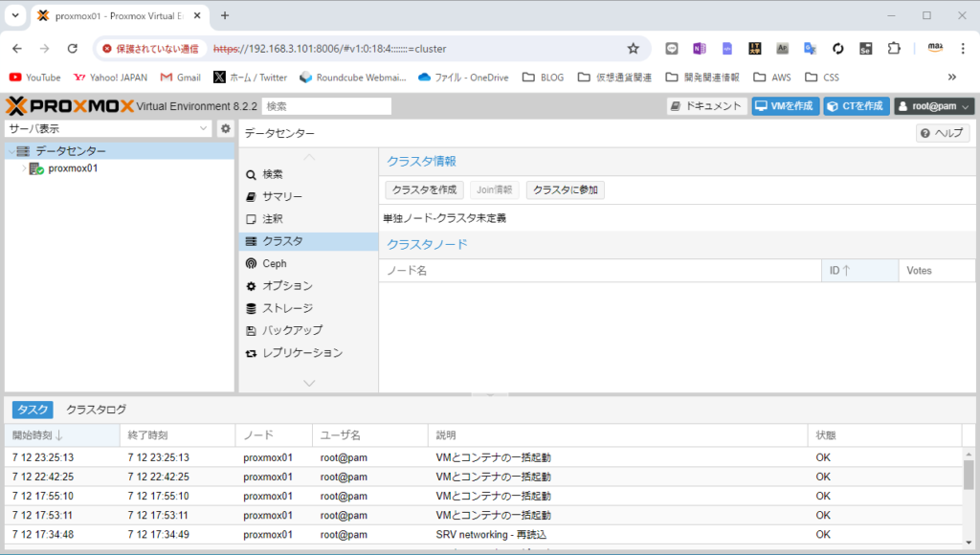This screenshot has width=980, height=555.
Task: Open the サマリー (Summary) page
Action: pos(281,196)
